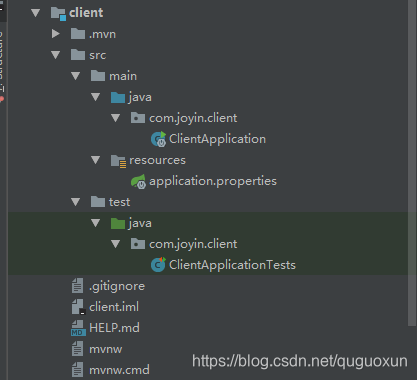Collapse com.joyin.client package under main
The height and width of the screenshot is (380, 417).
(115, 118)
